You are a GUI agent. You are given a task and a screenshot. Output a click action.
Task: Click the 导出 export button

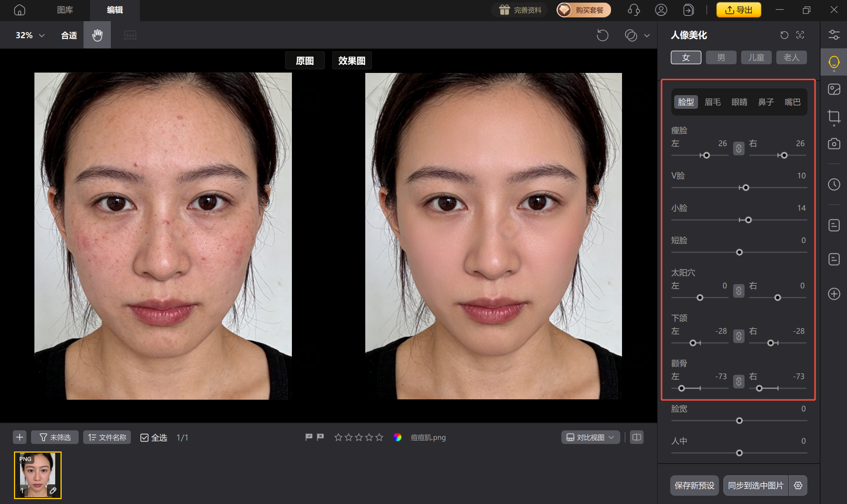click(738, 10)
